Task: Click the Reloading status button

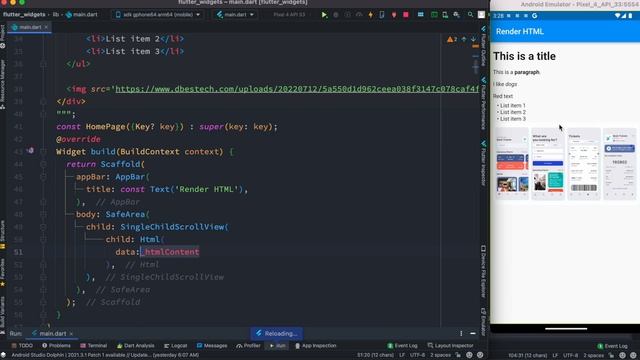Action: pyautogui.click(x=276, y=333)
